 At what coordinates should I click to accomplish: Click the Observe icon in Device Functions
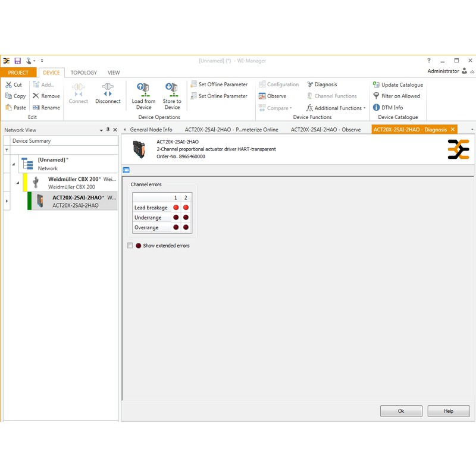[x=262, y=96]
